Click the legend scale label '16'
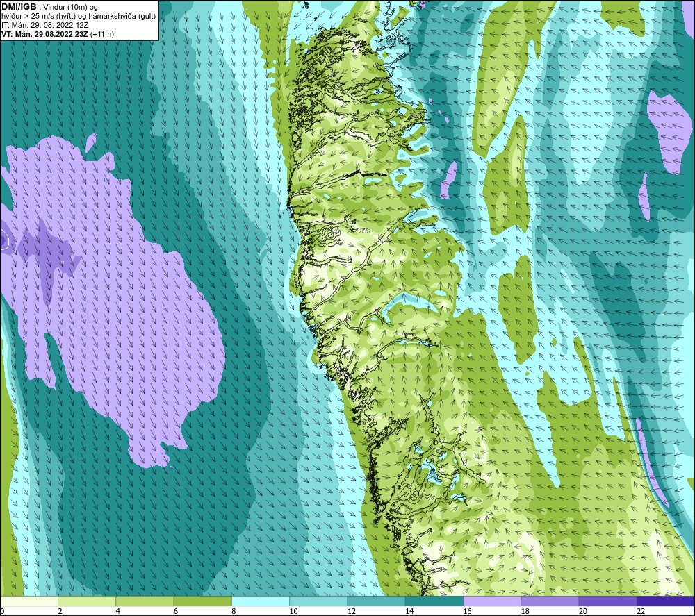 (467, 612)
